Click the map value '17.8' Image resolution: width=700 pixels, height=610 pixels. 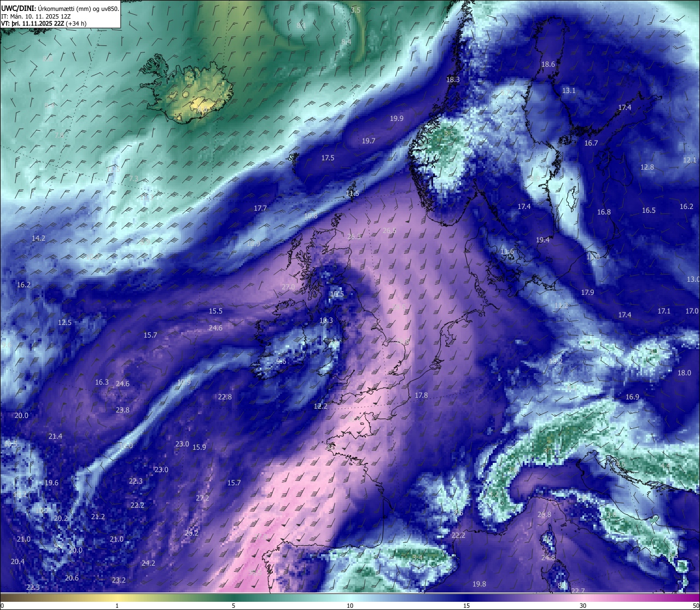(x=421, y=395)
